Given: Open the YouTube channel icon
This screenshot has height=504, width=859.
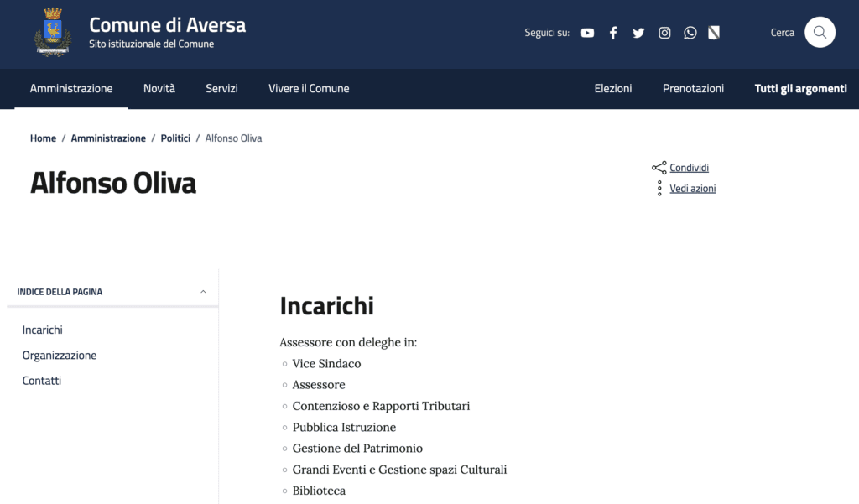Looking at the screenshot, I should pyautogui.click(x=587, y=33).
